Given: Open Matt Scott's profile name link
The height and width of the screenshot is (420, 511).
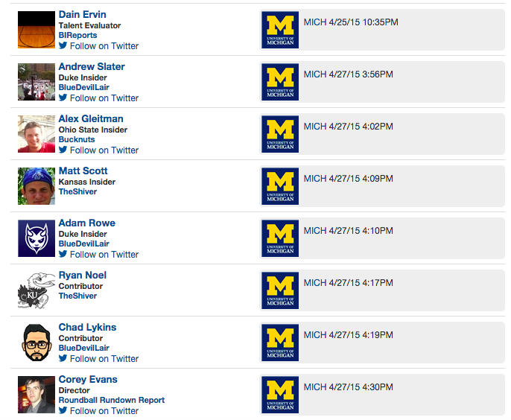Looking at the screenshot, I should click(83, 171).
